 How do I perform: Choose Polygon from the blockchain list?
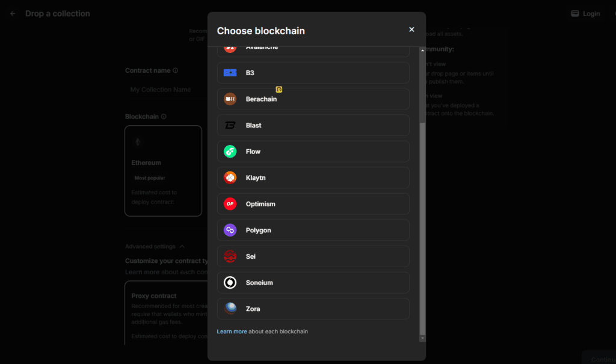[x=313, y=230]
